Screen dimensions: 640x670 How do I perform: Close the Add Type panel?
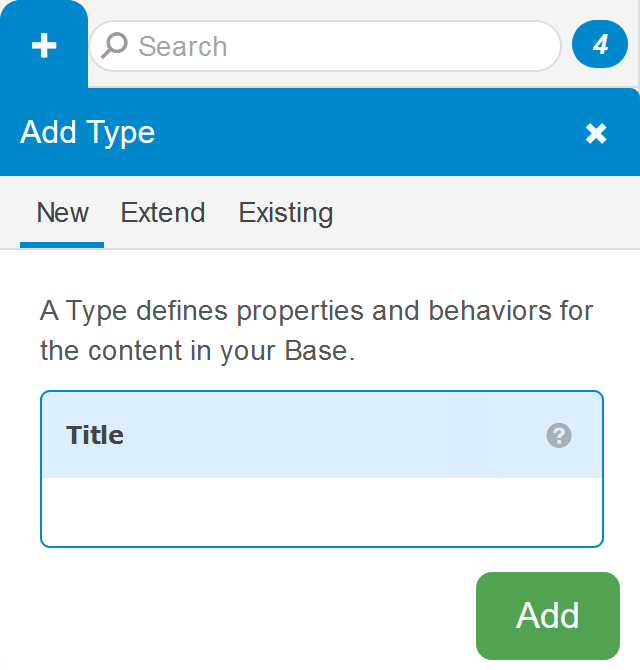coord(596,133)
